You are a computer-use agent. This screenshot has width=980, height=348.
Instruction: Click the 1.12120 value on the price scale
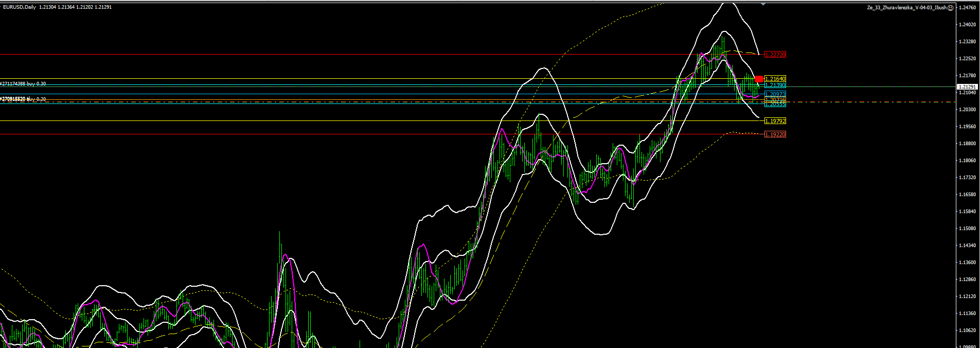[968, 297]
